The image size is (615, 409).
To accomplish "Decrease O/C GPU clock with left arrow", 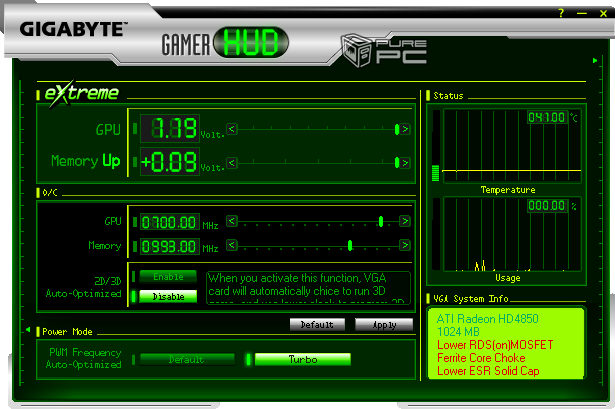I will coord(232,221).
